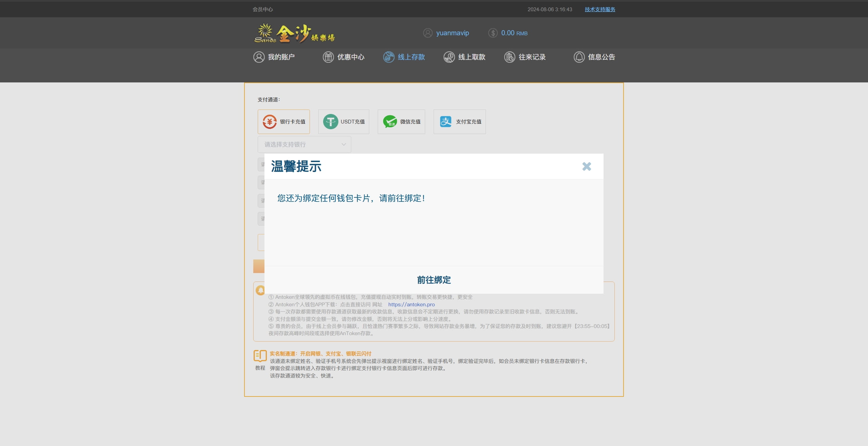The image size is (868, 446).
Task: Click the dropdown chevron for bank selection
Action: [x=343, y=144]
